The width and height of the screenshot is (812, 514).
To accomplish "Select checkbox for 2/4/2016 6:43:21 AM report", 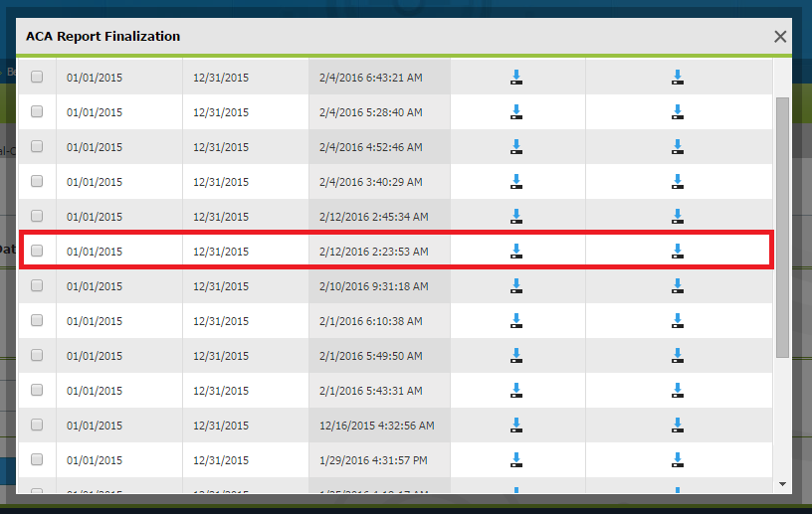I will [37, 78].
